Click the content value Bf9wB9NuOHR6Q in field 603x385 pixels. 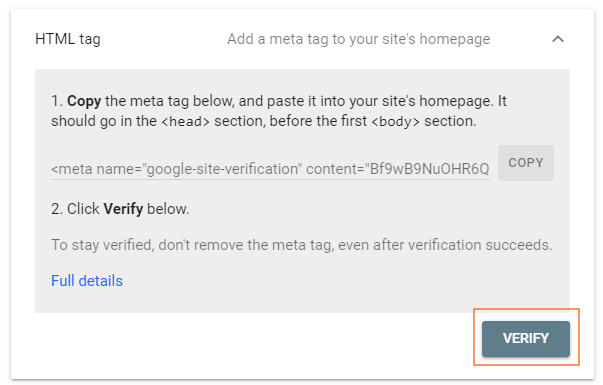[429, 169]
